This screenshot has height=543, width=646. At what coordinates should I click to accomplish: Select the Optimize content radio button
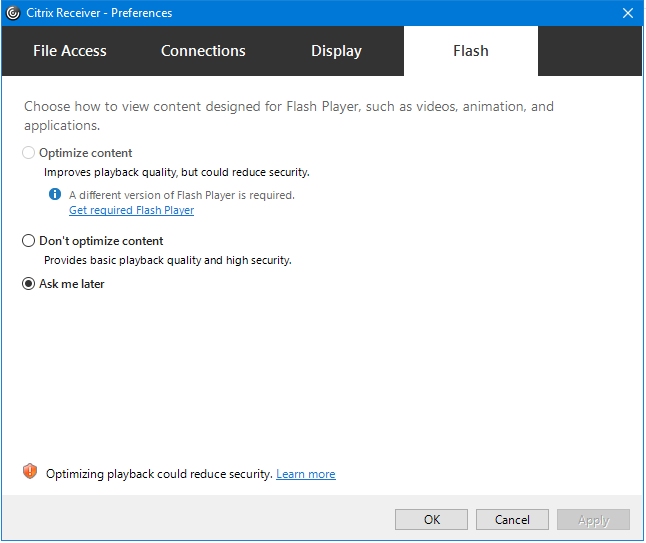pos(28,153)
